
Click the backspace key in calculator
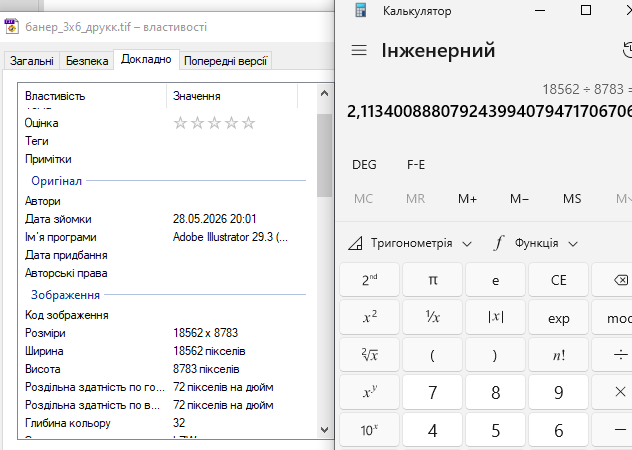pos(613,280)
